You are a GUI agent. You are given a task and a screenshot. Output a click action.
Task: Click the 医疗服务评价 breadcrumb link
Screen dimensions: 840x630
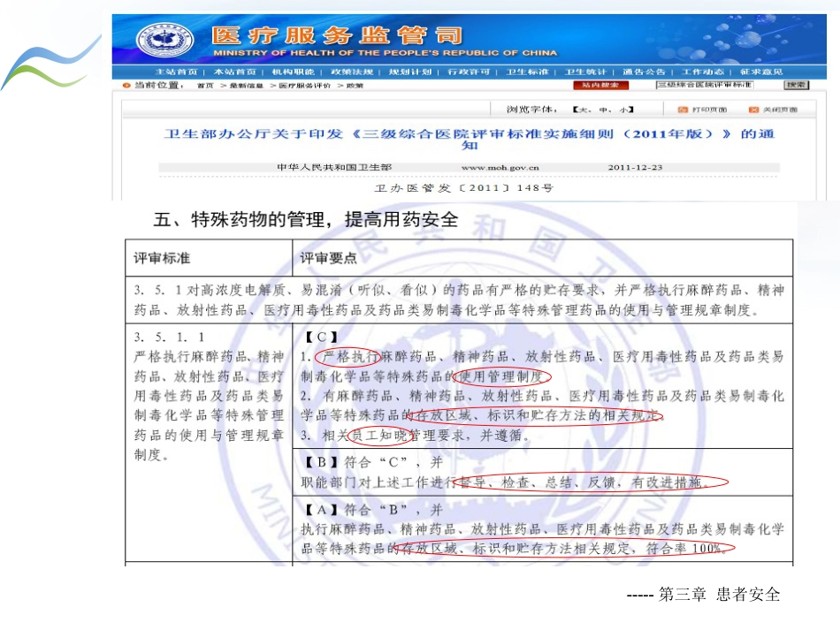(304, 86)
